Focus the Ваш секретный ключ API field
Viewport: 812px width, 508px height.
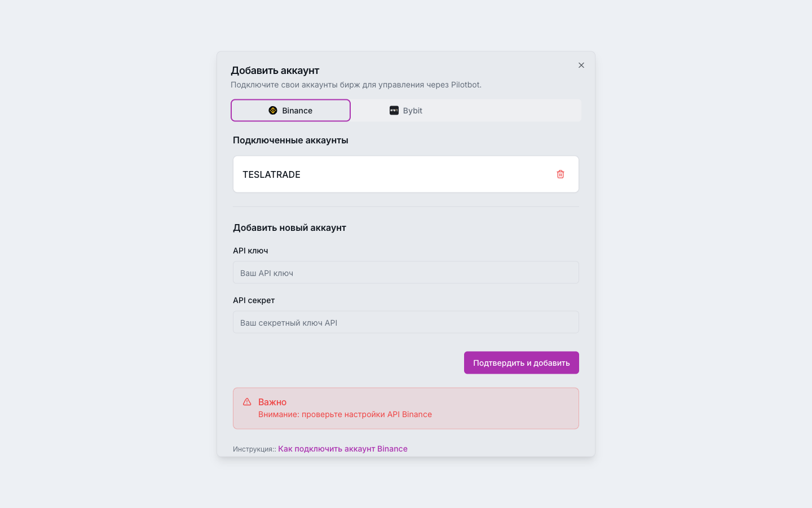[x=406, y=322]
